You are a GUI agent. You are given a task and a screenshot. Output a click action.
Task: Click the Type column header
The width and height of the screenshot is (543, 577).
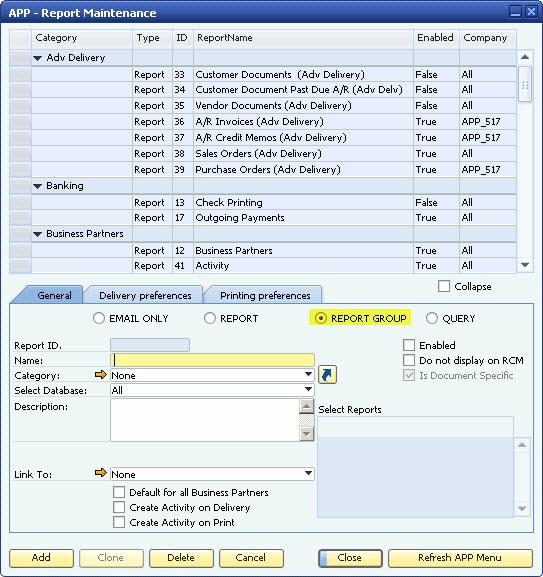point(152,38)
